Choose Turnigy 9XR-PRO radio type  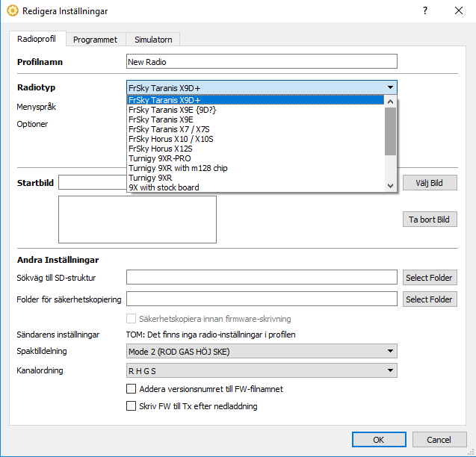click(x=159, y=158)
